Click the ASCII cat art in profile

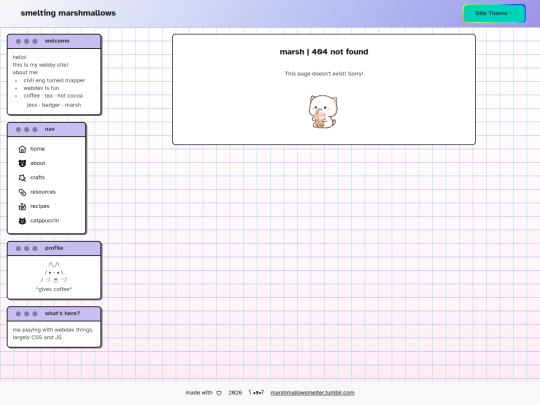(54, 272)
